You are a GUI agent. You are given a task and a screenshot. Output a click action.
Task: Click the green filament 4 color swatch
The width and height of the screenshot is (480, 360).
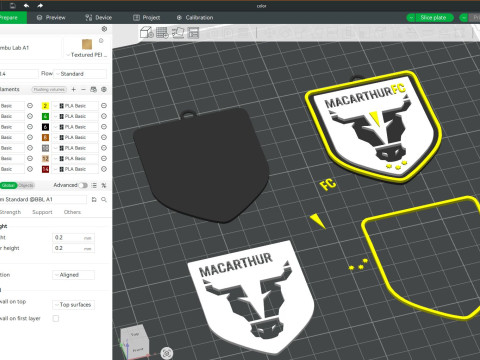click(45, 116)
